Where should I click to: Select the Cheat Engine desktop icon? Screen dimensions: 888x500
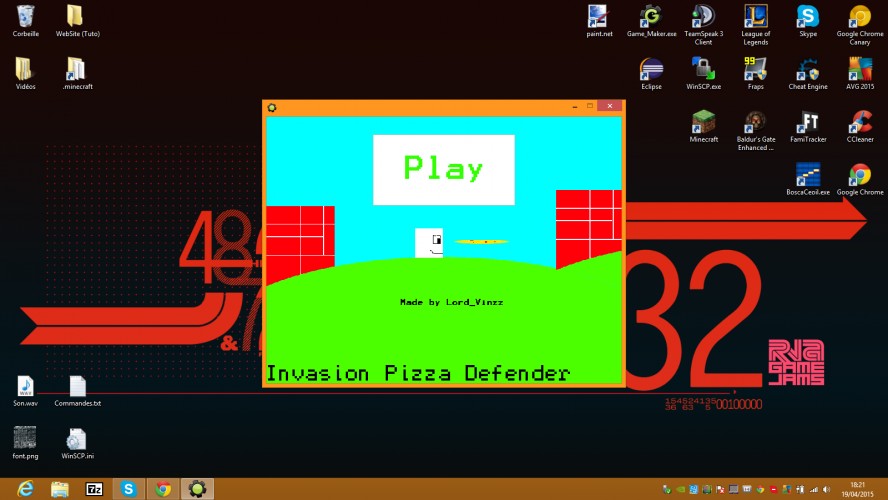(808, 74)
